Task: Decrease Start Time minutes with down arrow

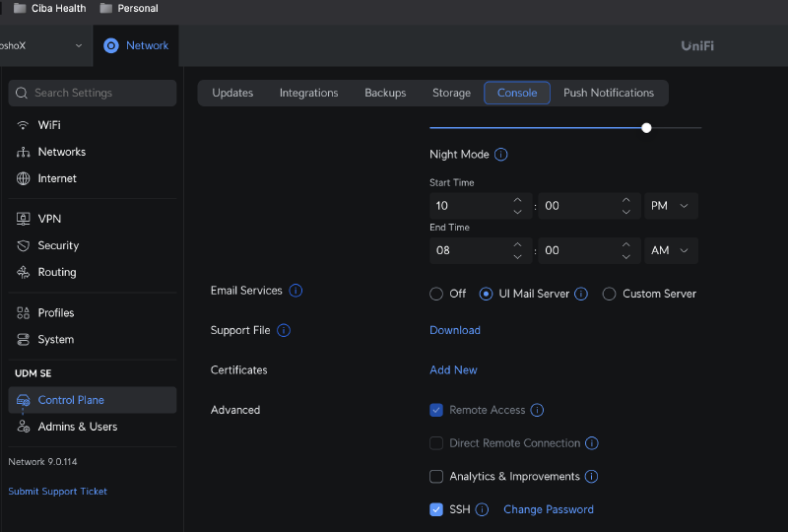Action: coord(626,212)
